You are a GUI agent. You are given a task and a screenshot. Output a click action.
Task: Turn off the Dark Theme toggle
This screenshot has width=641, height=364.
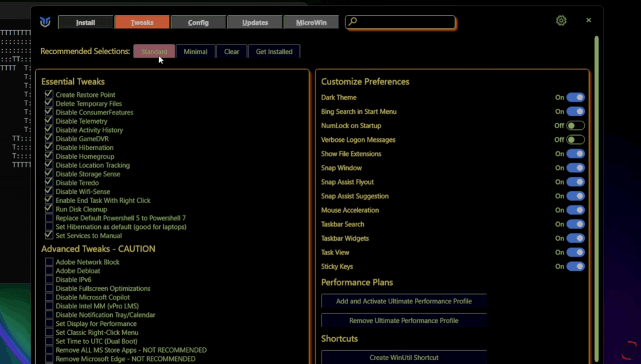pyautogui.click(x=576, y=97)
